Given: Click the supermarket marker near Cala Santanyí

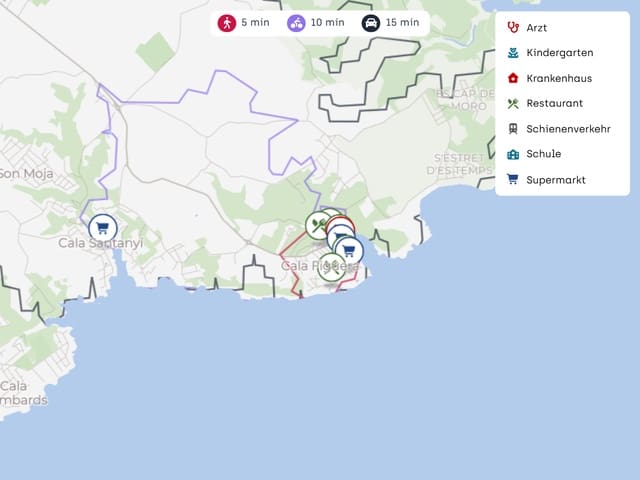Looking at the screenshot, I should pos(102,228).
